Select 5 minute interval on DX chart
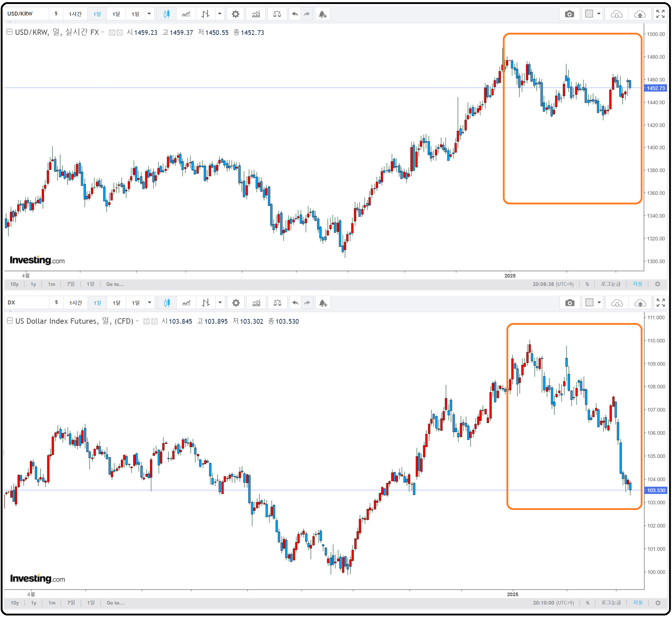 tap(56, 303)
